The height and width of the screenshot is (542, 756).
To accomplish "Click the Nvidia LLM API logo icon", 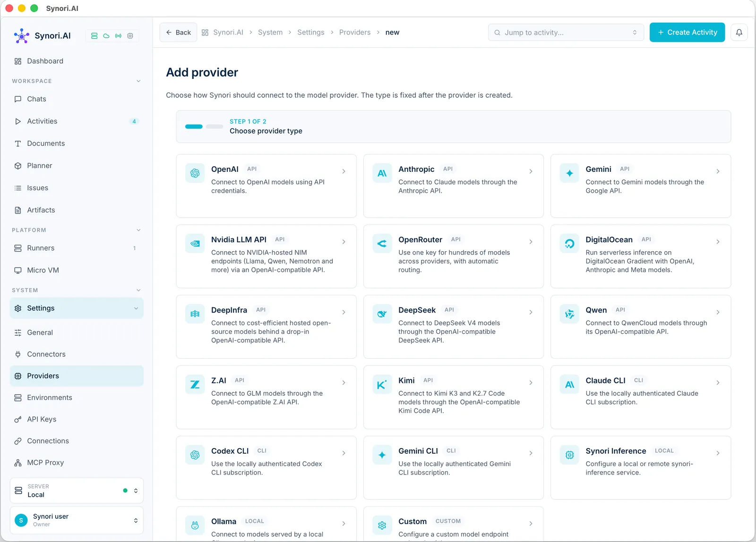I will click(195, 244).
